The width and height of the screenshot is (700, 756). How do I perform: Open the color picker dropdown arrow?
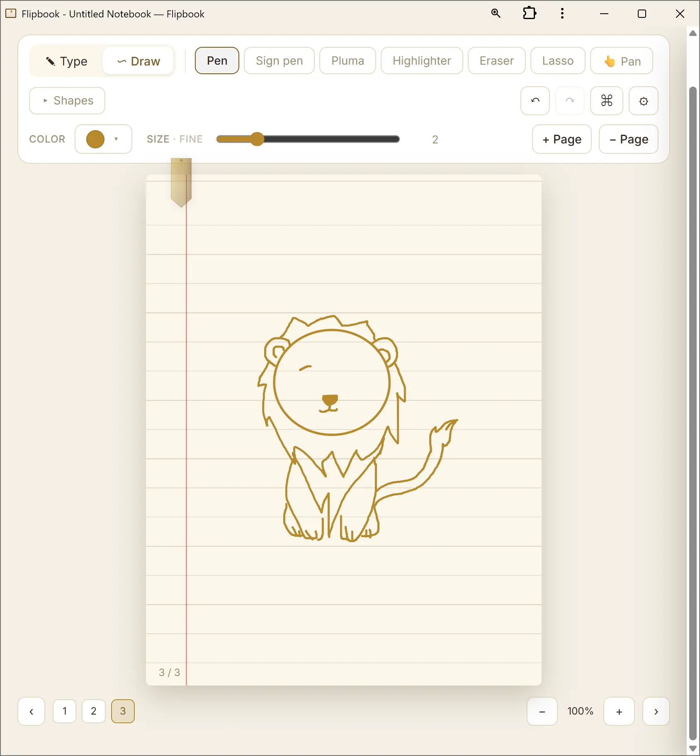pyautogui.click(x=116, y=139)
